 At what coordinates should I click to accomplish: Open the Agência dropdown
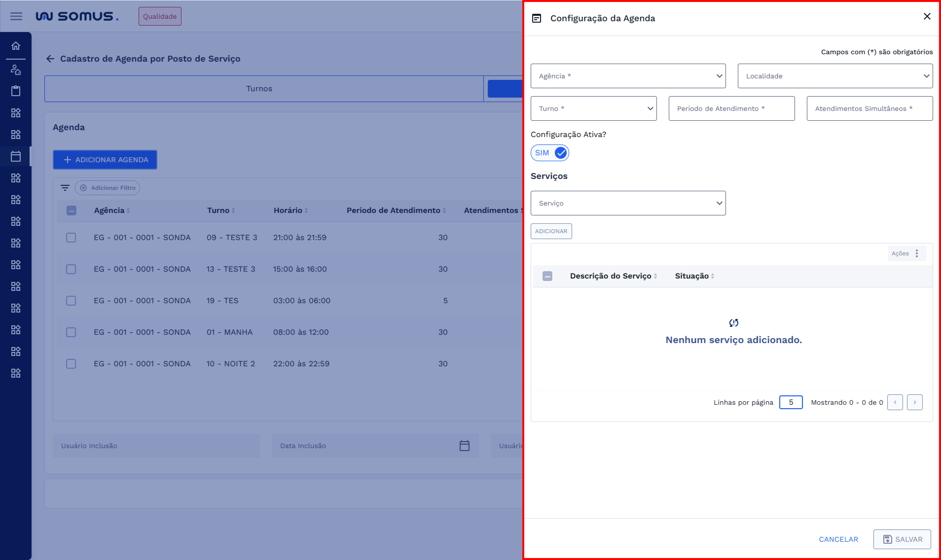pos(628,76)
